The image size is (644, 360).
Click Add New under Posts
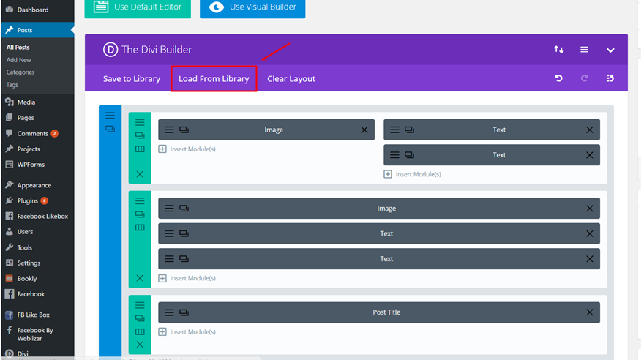pos(18,60)
